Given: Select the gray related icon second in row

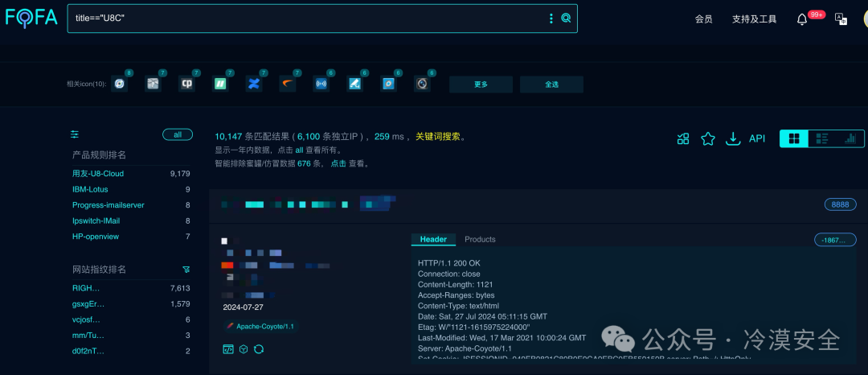Looking at the screenshot, I should click(x=153, y=84).
